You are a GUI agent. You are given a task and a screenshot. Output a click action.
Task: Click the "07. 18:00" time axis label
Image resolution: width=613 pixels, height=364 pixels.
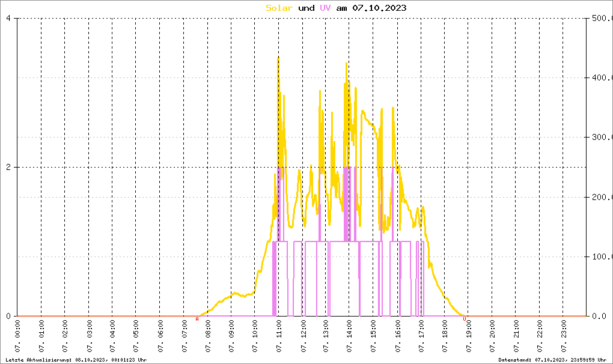(x=445, y=338)
